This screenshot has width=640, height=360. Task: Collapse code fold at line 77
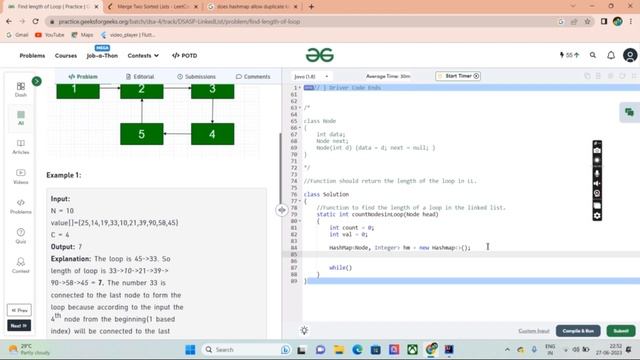coord(300,201)
